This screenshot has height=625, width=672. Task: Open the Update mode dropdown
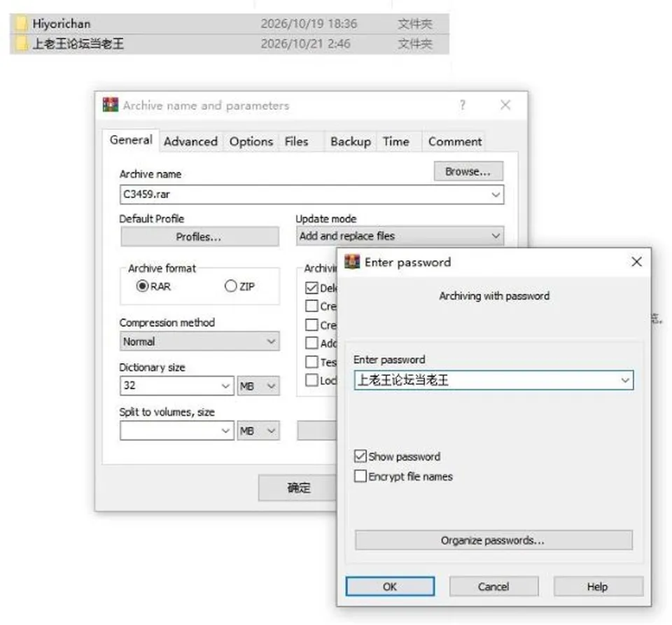(x=496, y=236)
